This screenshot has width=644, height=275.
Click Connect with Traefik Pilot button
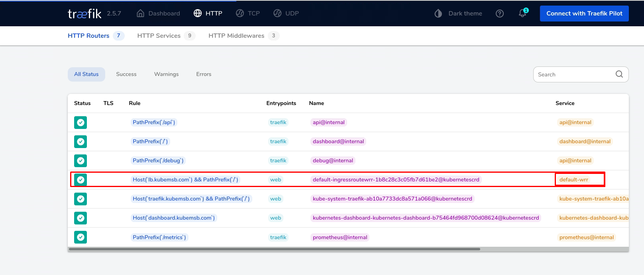(x=584, y=14)
